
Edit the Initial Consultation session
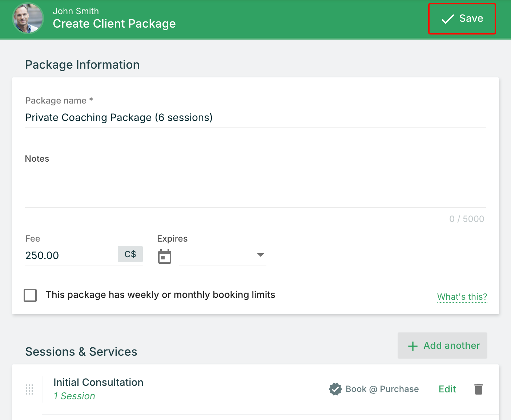tap(447, 389)
